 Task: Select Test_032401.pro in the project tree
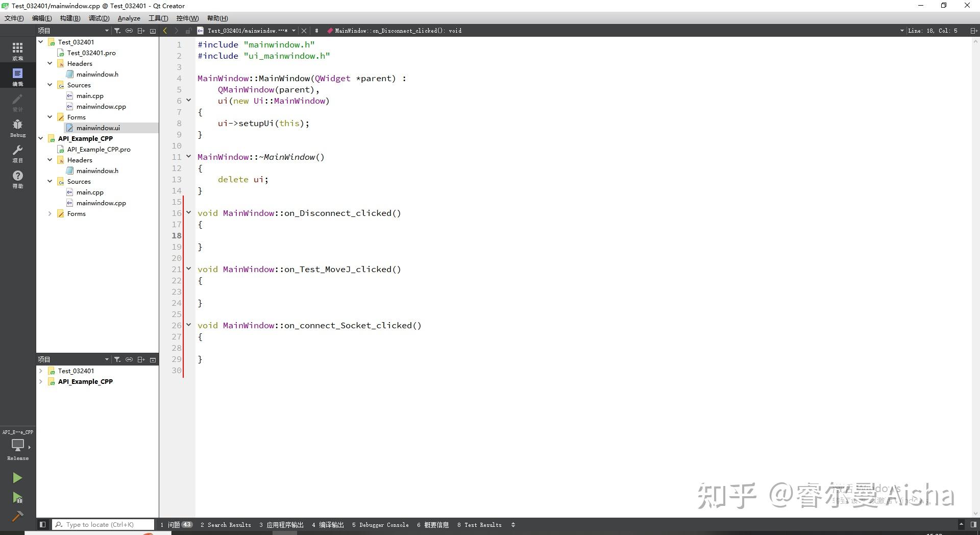click(x=91, y=53)
